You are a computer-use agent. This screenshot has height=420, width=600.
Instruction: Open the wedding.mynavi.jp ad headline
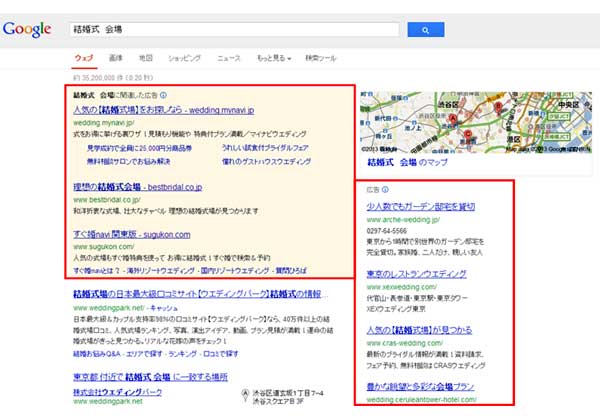[x=164, y=110]
